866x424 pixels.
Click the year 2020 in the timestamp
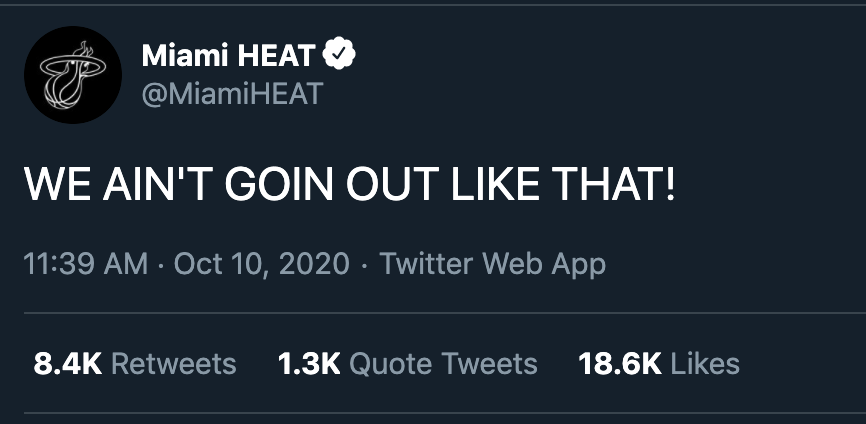coord(314,264)
